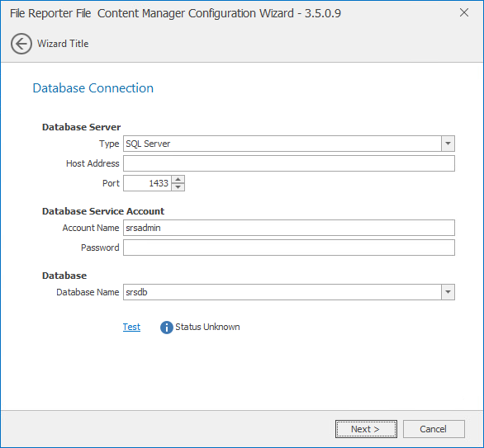This screenshot has height=448, width=484.
Task: Click the Database Connection heading
Action: click(93, 88)
